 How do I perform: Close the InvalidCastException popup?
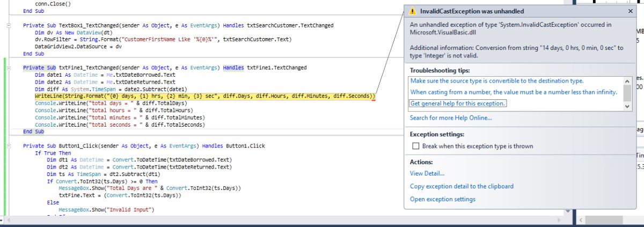[630, 11]
